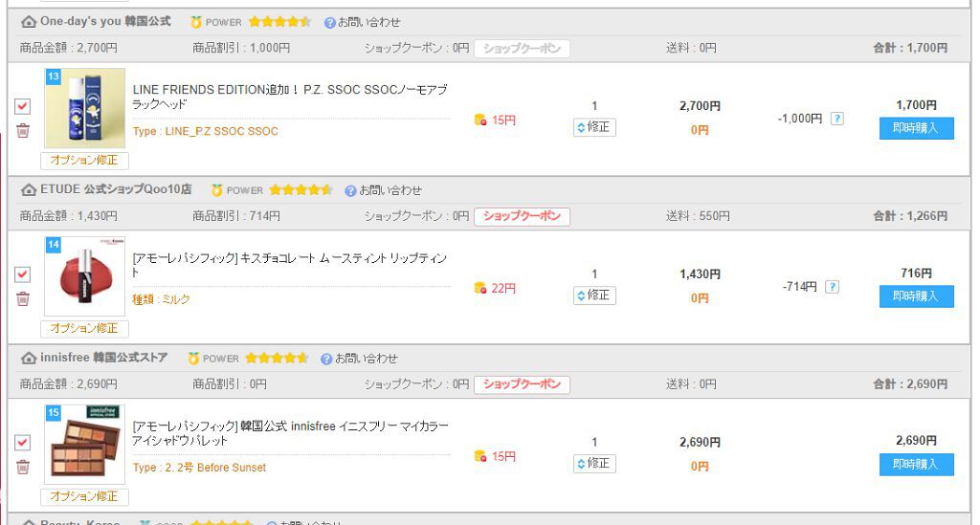Remove the ETUDE lip tint via trash icon
Image resolution: width=980 pixels, height=525 pixels.
coord(23,298)
